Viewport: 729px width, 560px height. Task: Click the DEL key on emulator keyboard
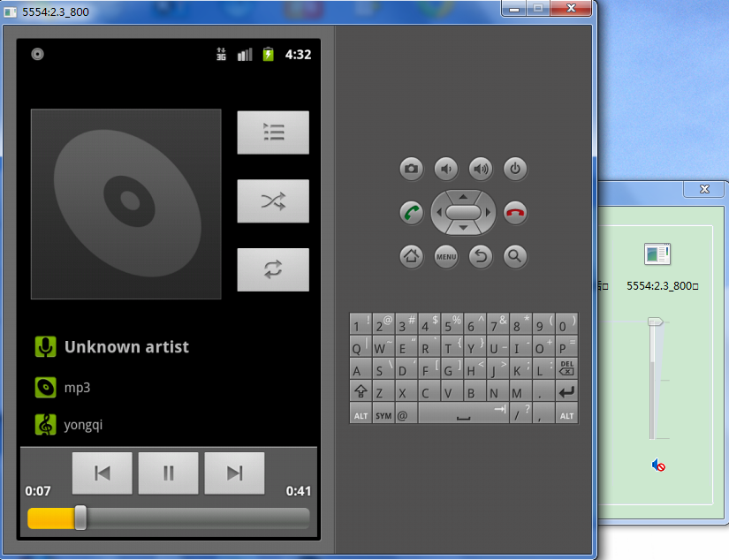[566, 368]
